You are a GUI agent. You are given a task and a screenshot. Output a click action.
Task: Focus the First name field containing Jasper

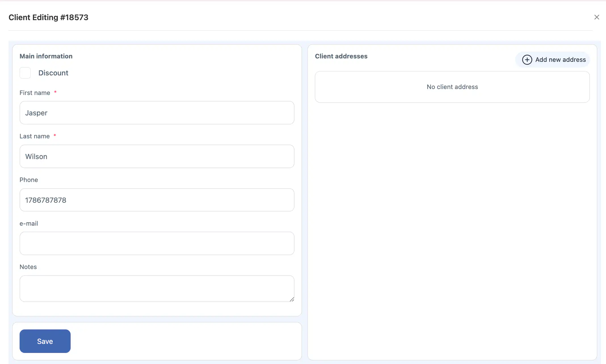tap(157, 113)
